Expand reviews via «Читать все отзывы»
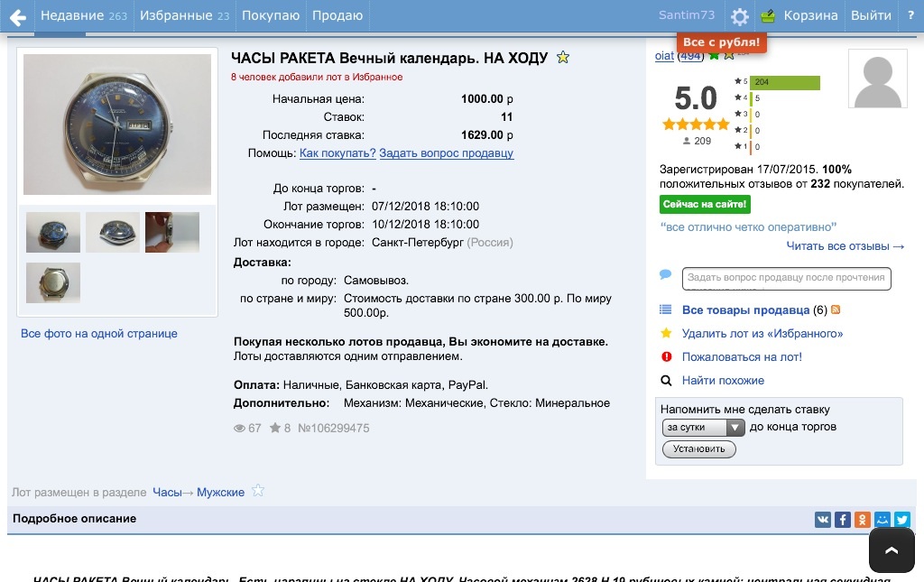This screenshot has width=924, height=582. click(x=845, y=246)
